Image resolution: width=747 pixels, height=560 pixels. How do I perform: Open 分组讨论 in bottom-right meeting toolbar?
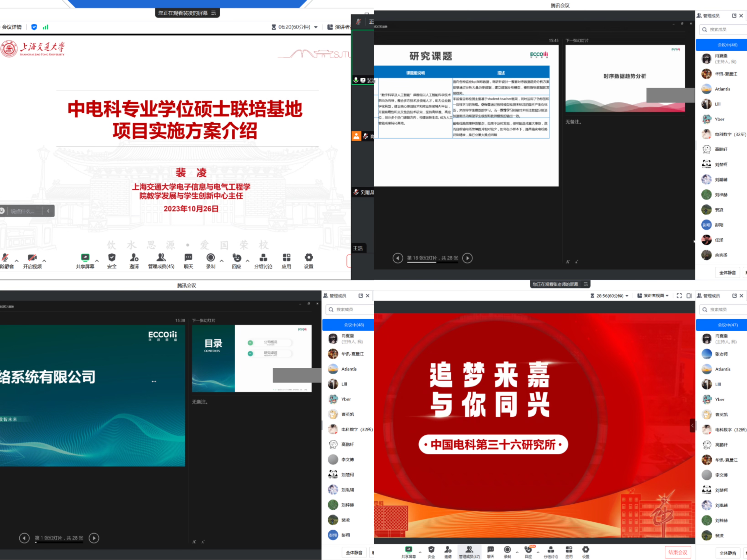(x=550, y=552)
